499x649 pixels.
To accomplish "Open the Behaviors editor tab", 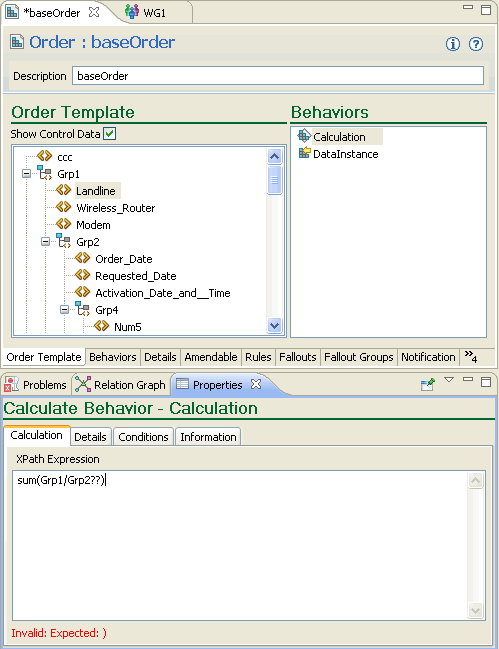I will (x=113, y=357).
